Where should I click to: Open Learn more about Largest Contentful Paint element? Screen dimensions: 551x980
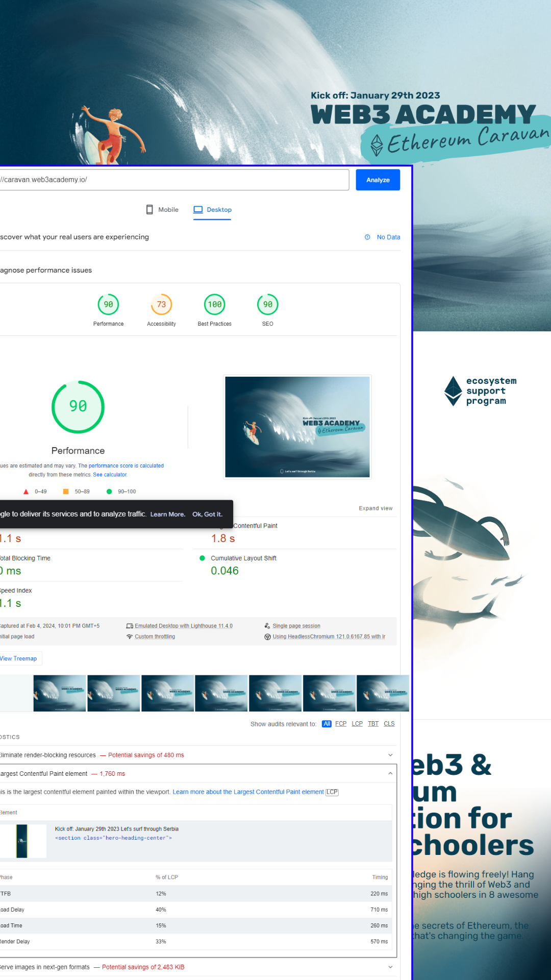point(248,792)
